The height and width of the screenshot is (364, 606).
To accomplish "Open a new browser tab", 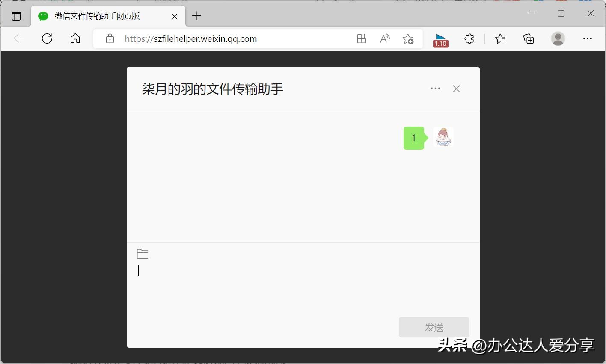I will [196, 16].
